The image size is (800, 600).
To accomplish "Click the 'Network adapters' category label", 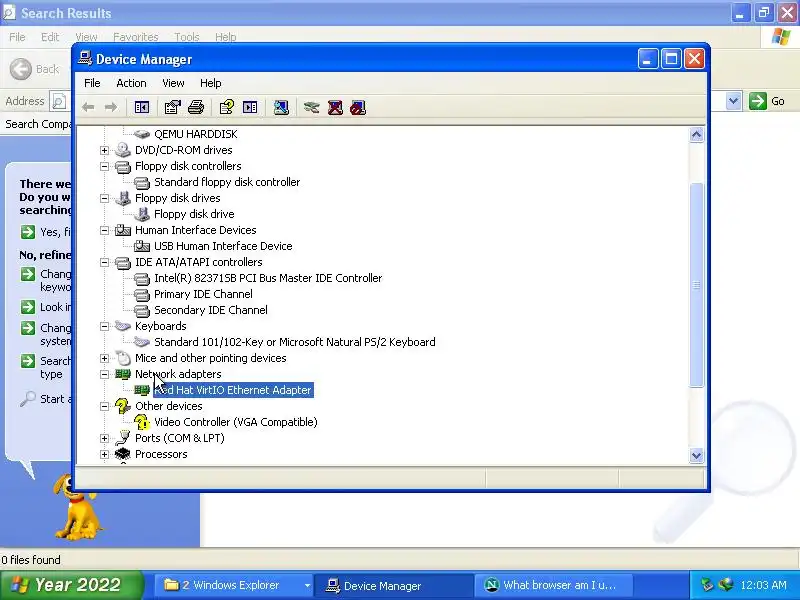I will point(178,374).
